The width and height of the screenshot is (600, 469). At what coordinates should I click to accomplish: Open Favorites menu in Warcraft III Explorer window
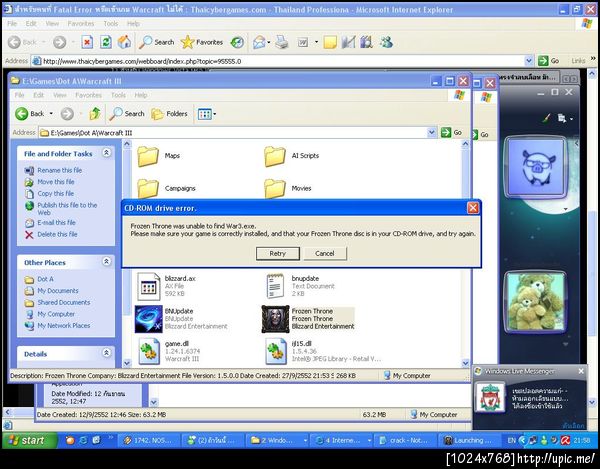pyautogui.click(x=88, y=95)
